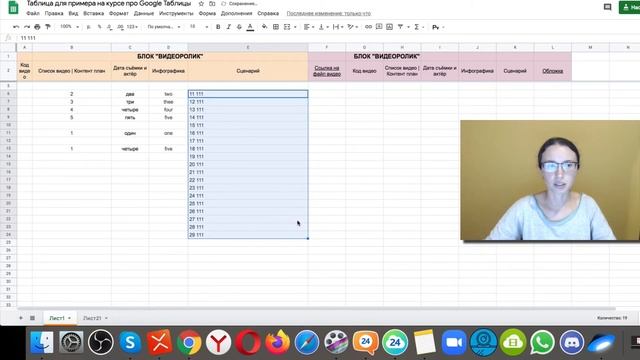The width and height of the screenshot is (640, 360).
Task: Open OBS Studio from the dock
Action: 101,342
